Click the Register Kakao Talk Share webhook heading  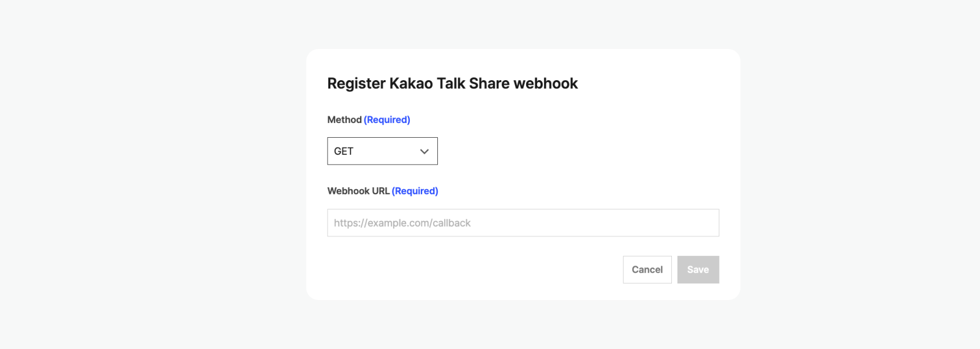tap(452, 83)
